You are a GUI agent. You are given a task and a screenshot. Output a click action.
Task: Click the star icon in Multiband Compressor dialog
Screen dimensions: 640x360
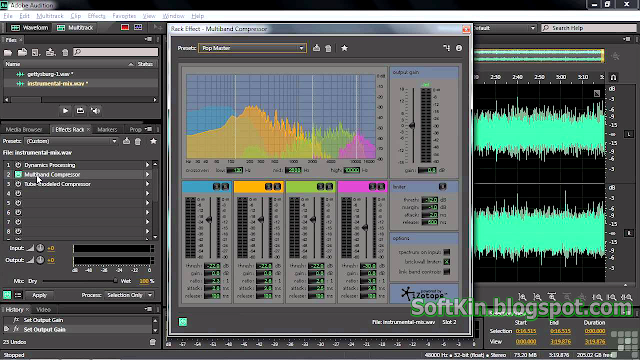click(344, 48)
